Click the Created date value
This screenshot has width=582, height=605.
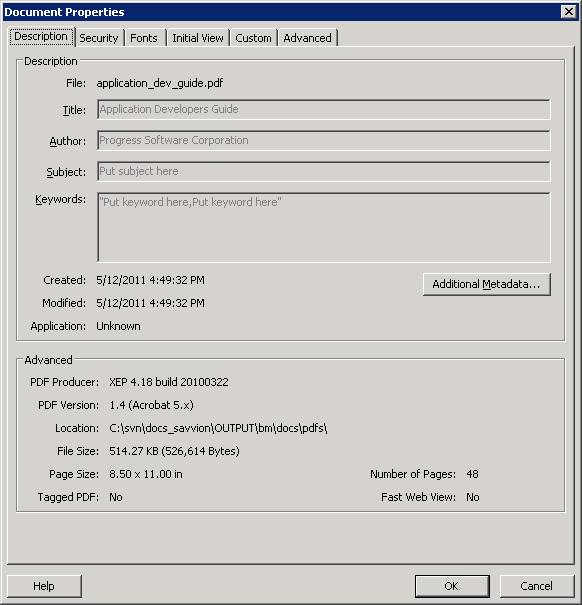[x=151, y=280]
